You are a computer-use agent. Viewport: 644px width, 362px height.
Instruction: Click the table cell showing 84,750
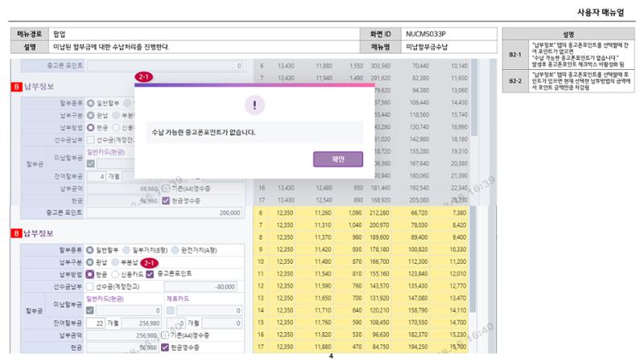point(381,347)
